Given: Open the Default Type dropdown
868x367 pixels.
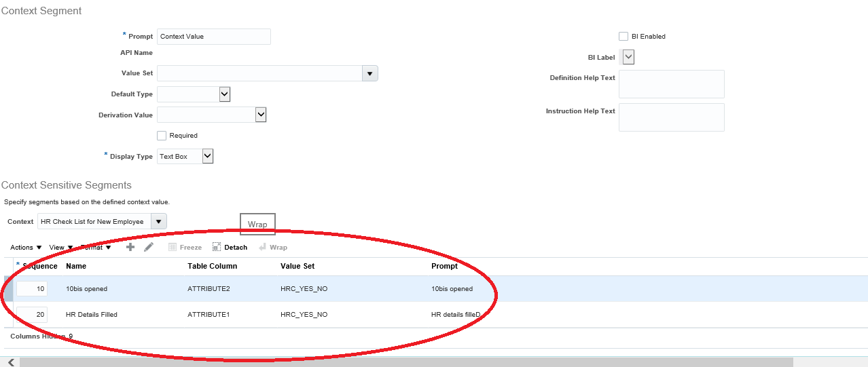Looking at the screenshot, I should point(225,94).
